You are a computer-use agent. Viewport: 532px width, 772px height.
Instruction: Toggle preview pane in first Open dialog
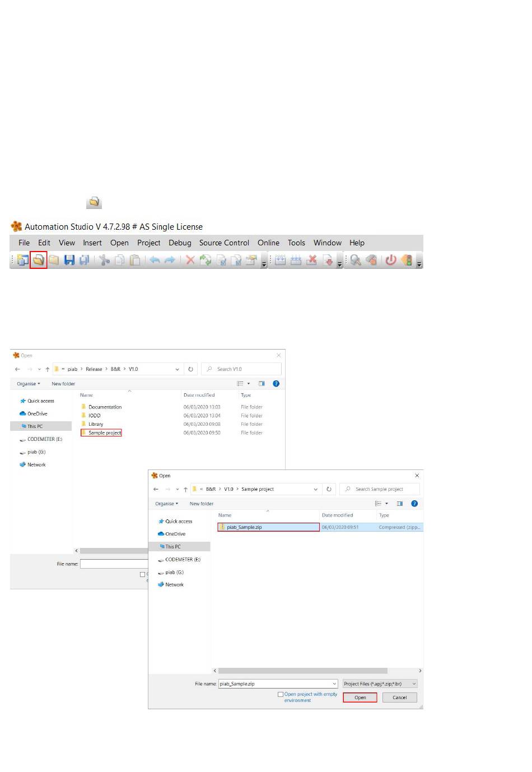click(x=262, y=384)
